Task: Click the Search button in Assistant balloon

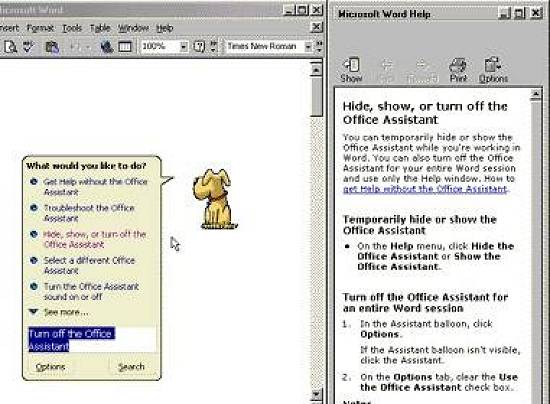Action: 131,367
